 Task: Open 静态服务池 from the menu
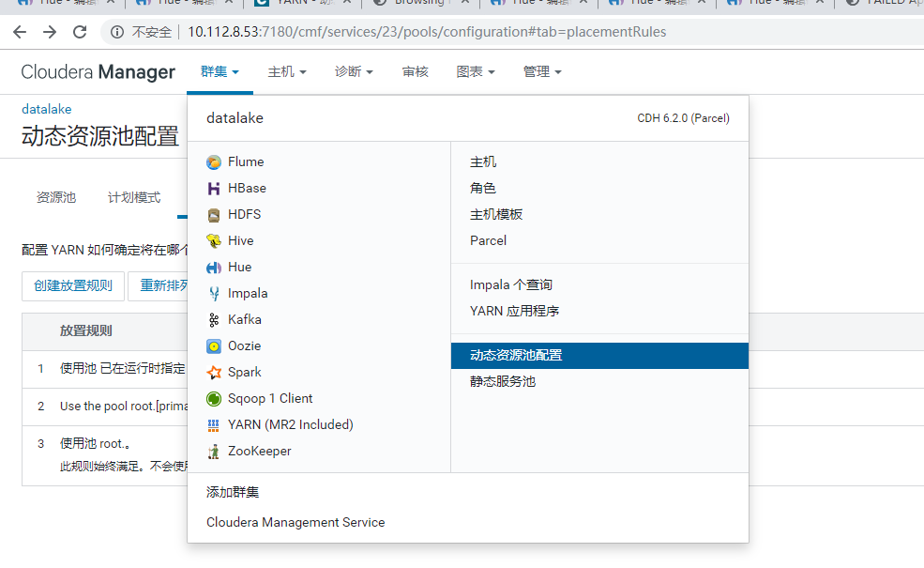(504, 382)
